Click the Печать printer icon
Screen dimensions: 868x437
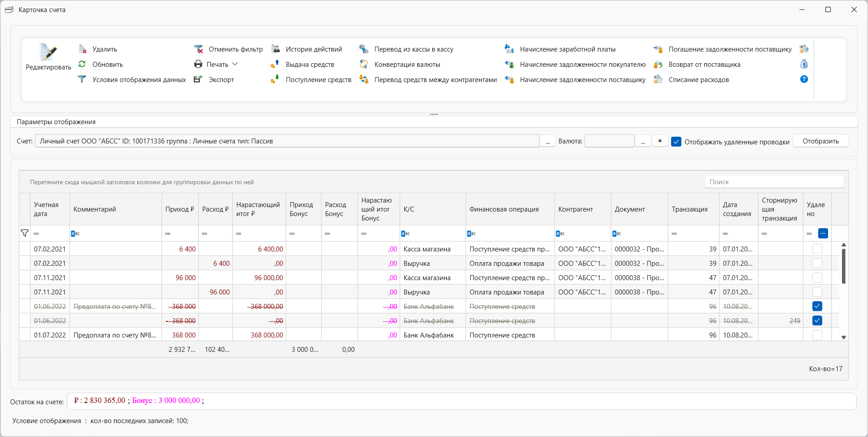point(198,64)
